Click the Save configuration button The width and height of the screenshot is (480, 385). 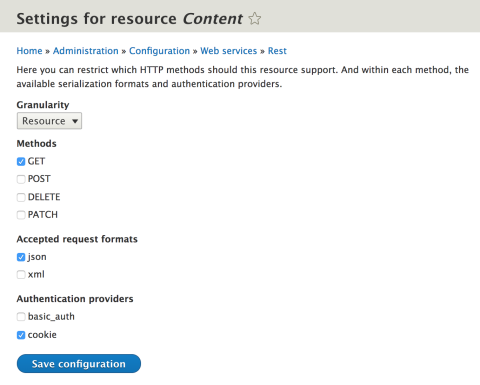click(x=79, y=364)
